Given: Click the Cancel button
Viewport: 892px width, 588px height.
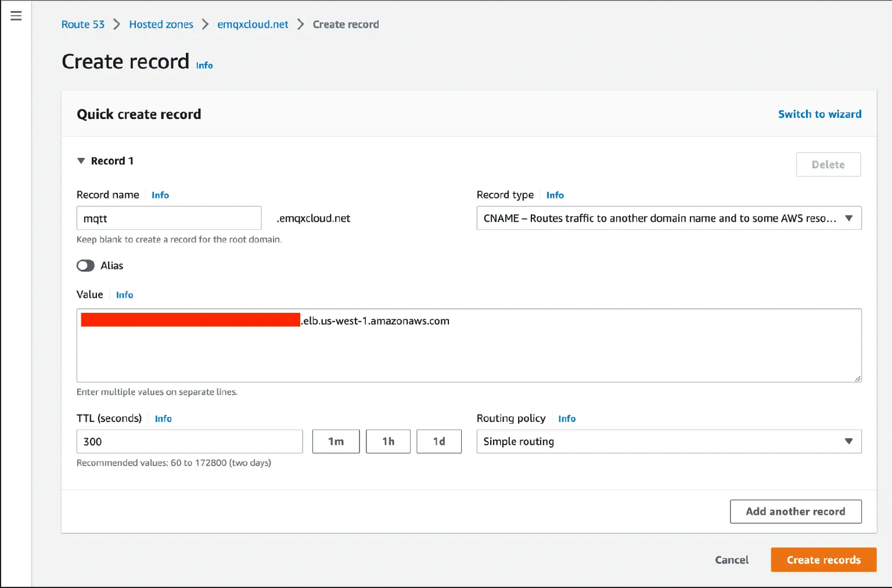Looking at the screenshot, I should coord(731,560).
